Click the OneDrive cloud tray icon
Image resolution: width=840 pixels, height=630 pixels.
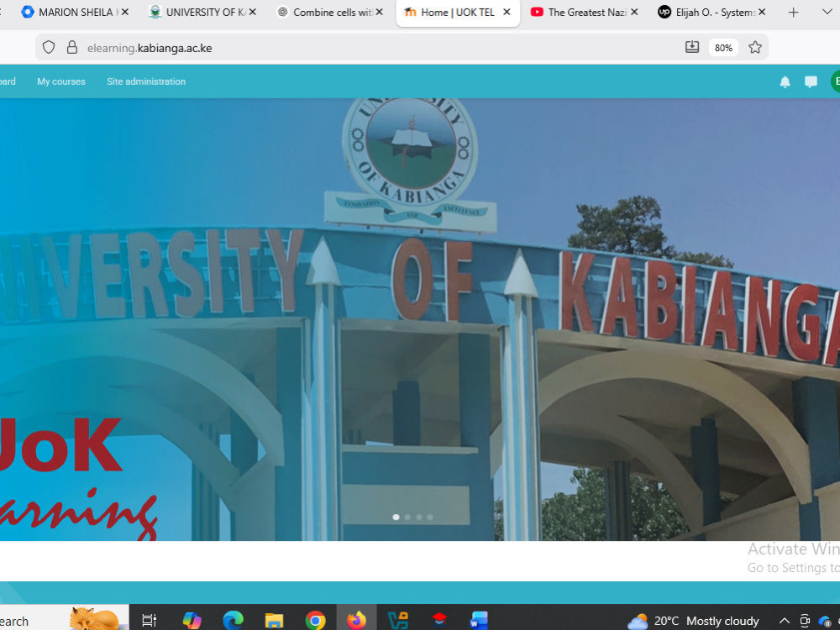[x=826, y=622]
